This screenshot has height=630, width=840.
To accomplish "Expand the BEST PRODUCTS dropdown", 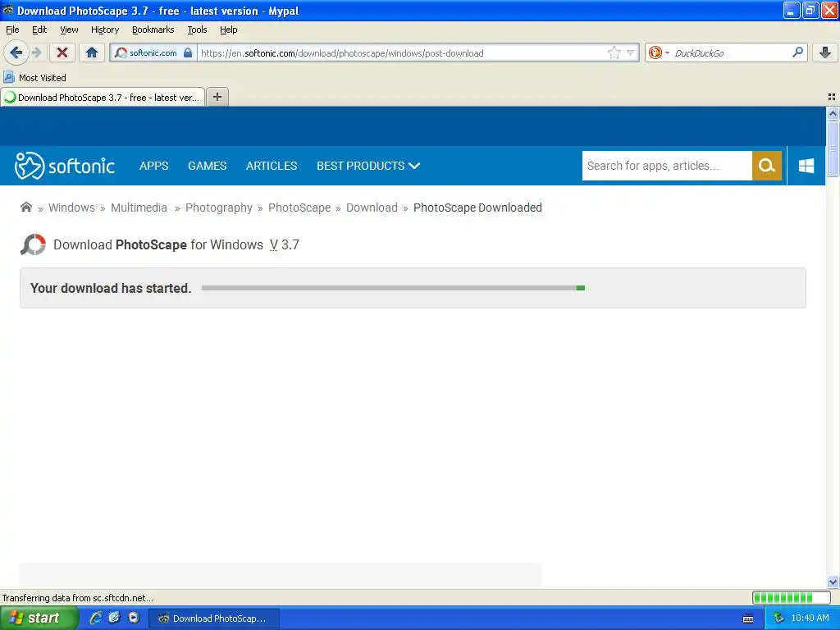I will pos(368,166).
